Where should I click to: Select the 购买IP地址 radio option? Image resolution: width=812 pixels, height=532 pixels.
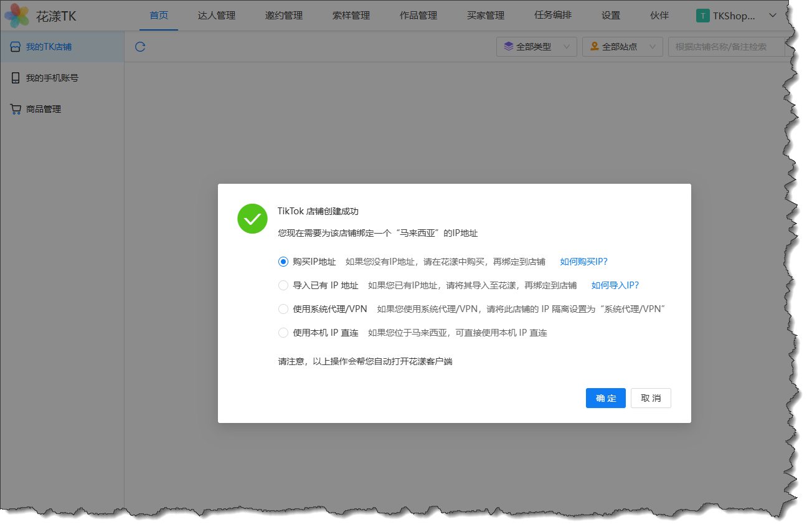(283, 262)
